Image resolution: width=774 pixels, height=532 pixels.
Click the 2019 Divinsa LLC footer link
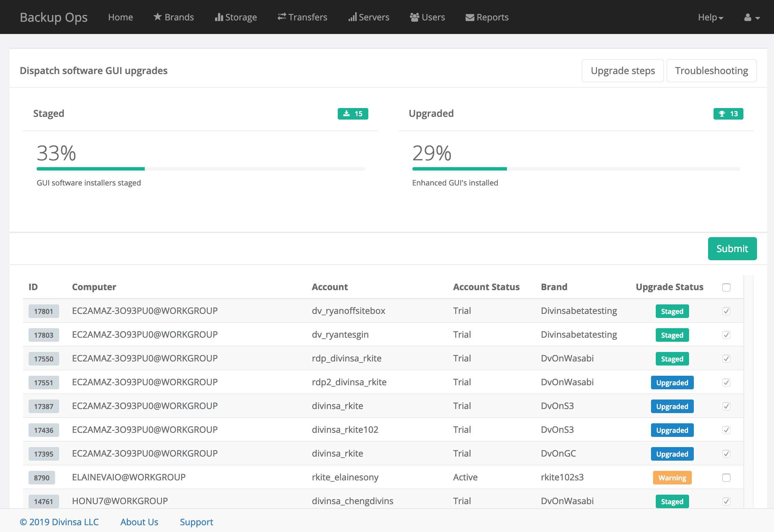[x=59, y=522]
